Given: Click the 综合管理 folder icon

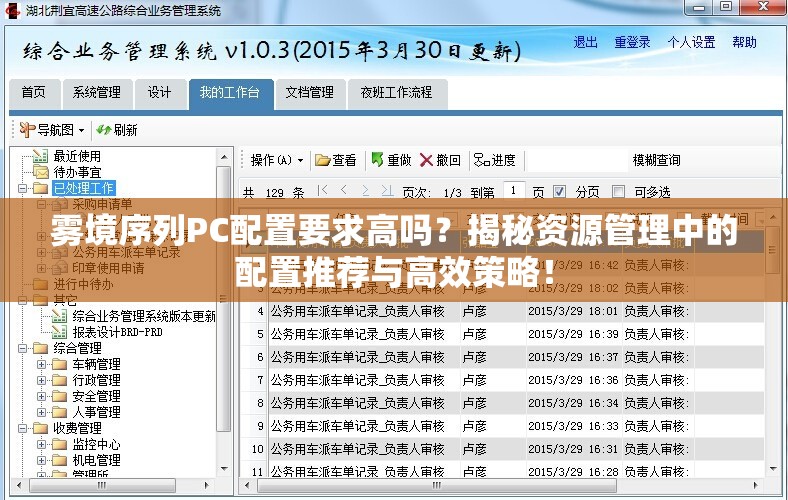Looking at the screenshot, I should (41, 348).
